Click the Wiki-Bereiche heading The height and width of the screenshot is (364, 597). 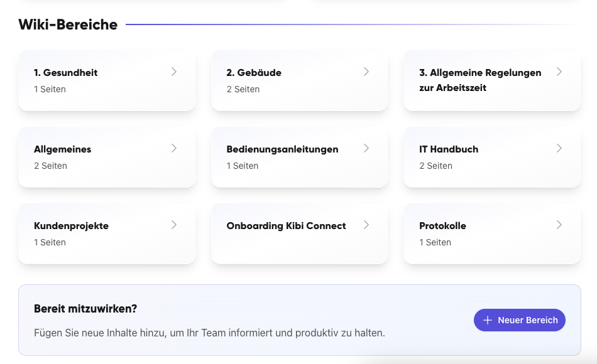pos(68,24)
